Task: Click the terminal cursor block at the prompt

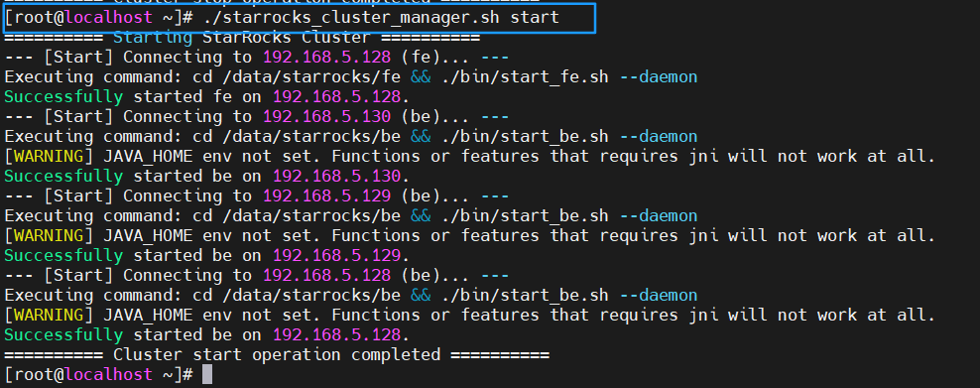Action: pos(207,375)
